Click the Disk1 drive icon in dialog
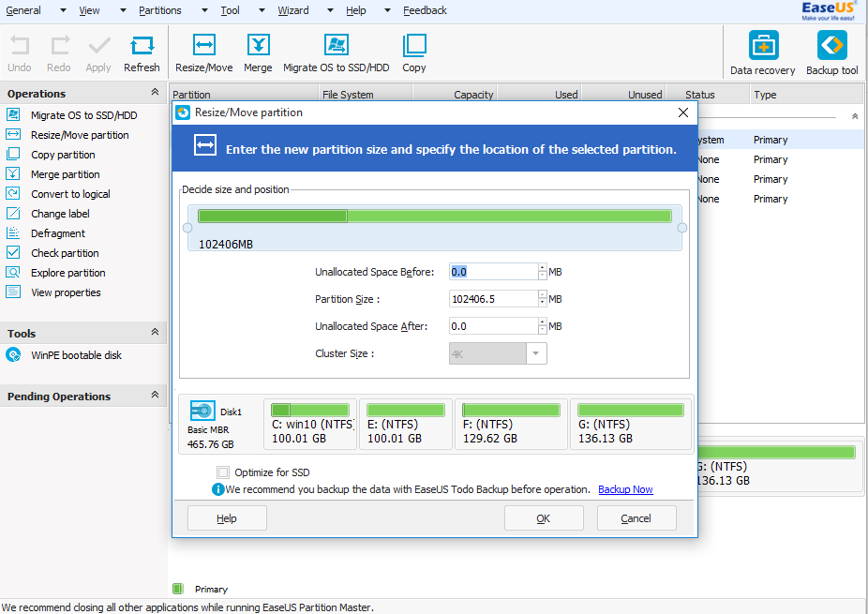This screenshot has width=868, height=614. [202, 412]
